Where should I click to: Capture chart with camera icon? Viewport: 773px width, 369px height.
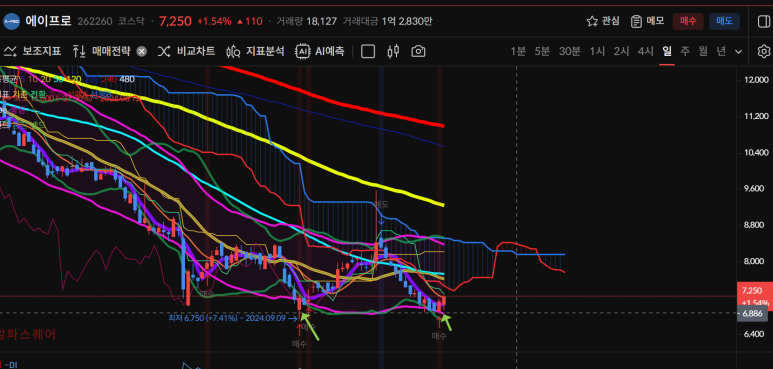(418, 51)
